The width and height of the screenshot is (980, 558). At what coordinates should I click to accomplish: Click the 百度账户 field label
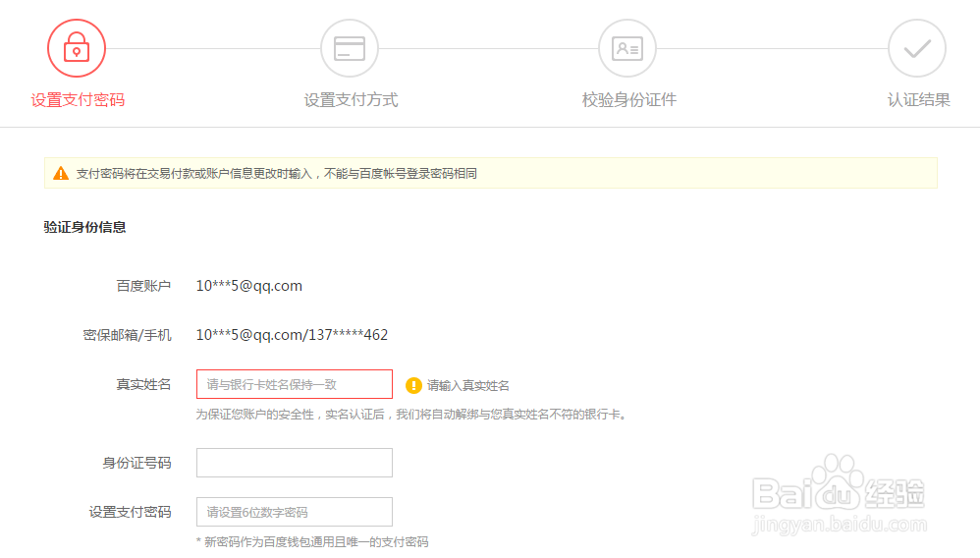click(143, 286)
